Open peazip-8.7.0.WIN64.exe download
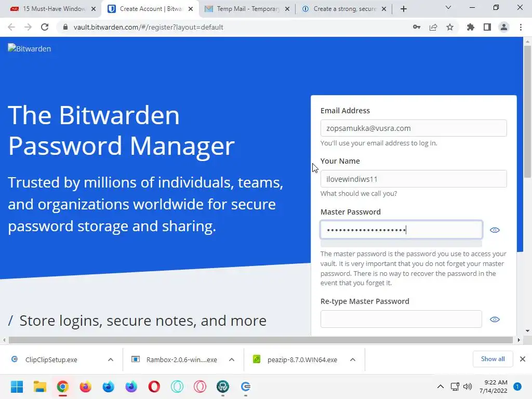 pos(295,360)
